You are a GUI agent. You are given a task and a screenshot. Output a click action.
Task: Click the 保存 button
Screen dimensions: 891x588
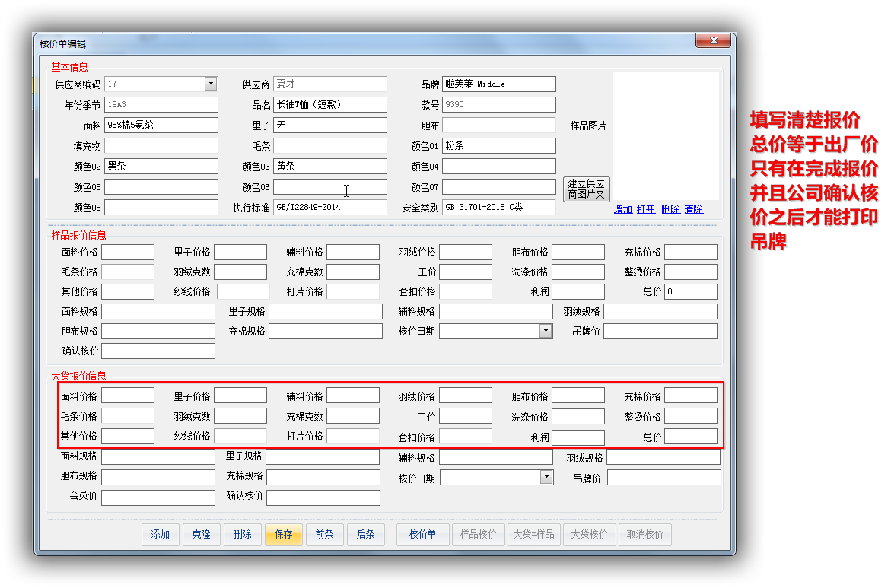pyautogui.click(x=283, y=535)
